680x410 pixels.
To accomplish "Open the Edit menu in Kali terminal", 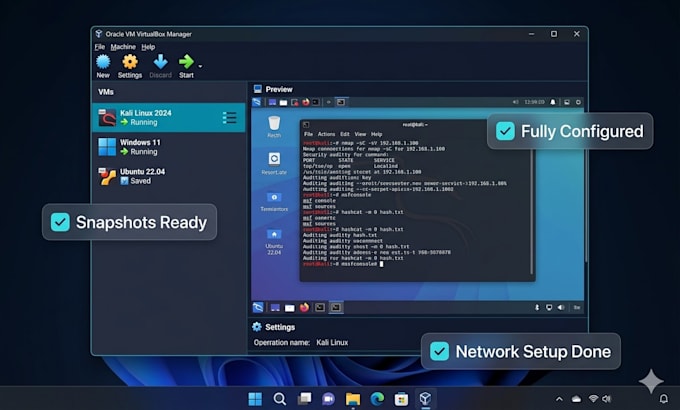I will click(x=345, y=134).
